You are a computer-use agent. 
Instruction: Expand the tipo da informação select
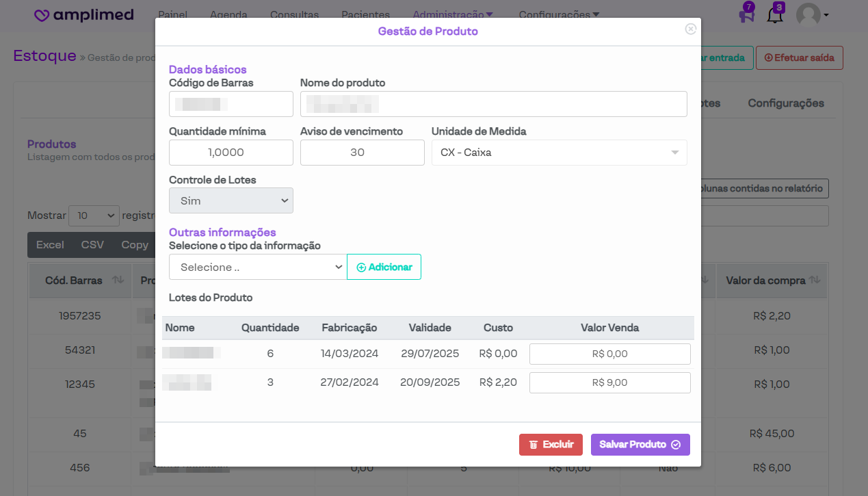(257, 267)
